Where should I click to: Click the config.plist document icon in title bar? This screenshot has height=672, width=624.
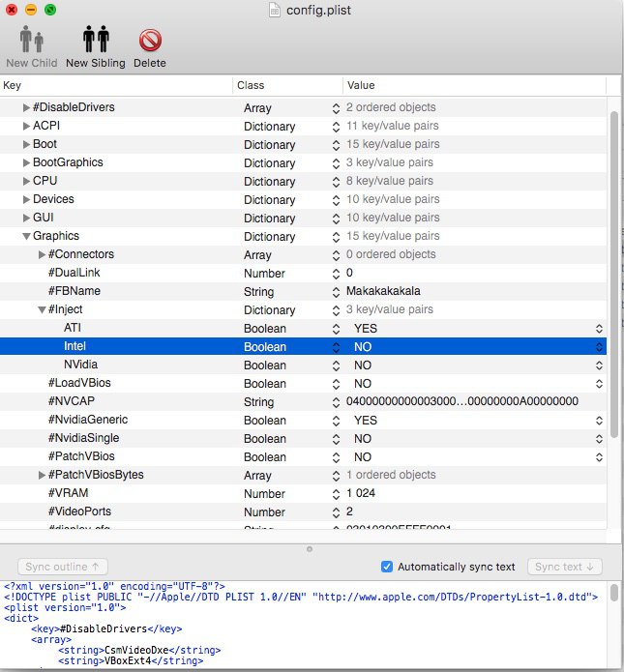tap(275, 10)
